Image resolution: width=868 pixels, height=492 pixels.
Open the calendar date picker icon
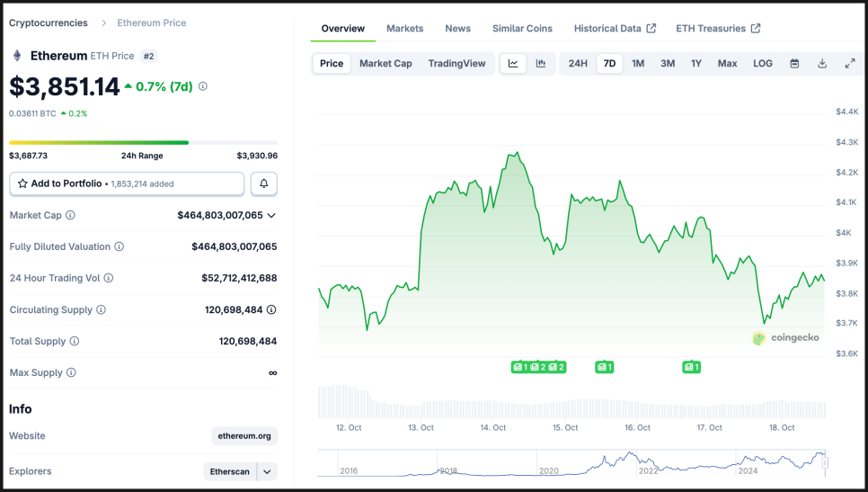click(x=794, y=64)
